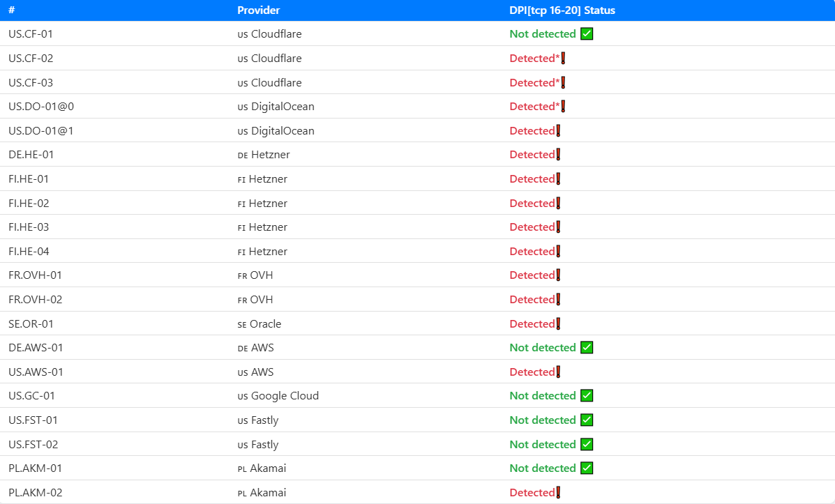Image resolution: width=835 pixels, height=504 pixels.
Task: Click the Provider column header
Action: 258,10
